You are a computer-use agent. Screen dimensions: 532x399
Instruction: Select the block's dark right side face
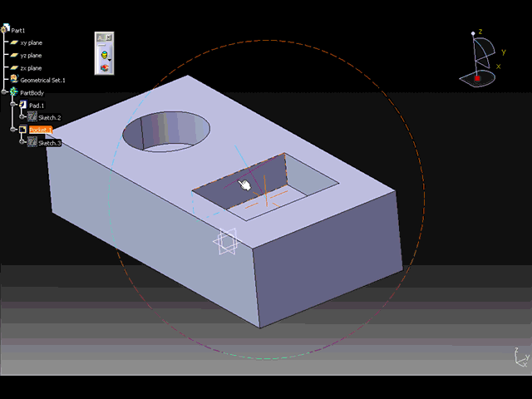click(x=329, y=258)
